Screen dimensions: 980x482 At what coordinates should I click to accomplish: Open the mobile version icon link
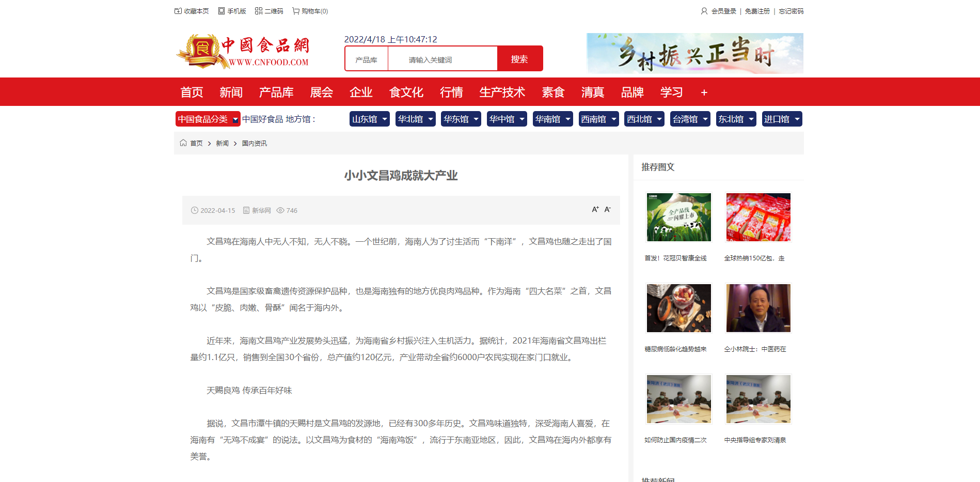click(222, 11)
